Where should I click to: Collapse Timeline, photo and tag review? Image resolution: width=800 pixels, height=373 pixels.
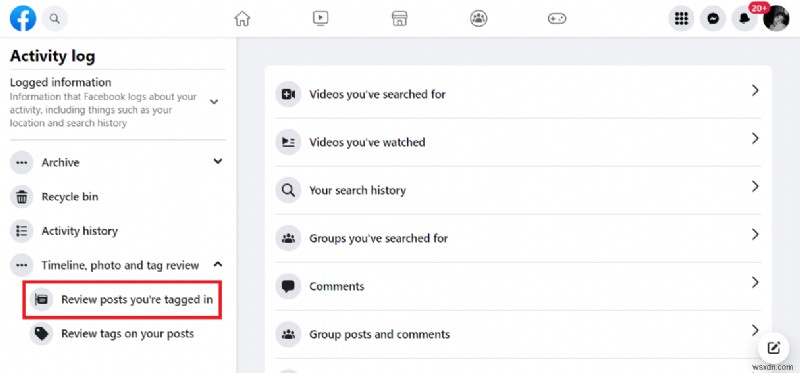point(218,264)
